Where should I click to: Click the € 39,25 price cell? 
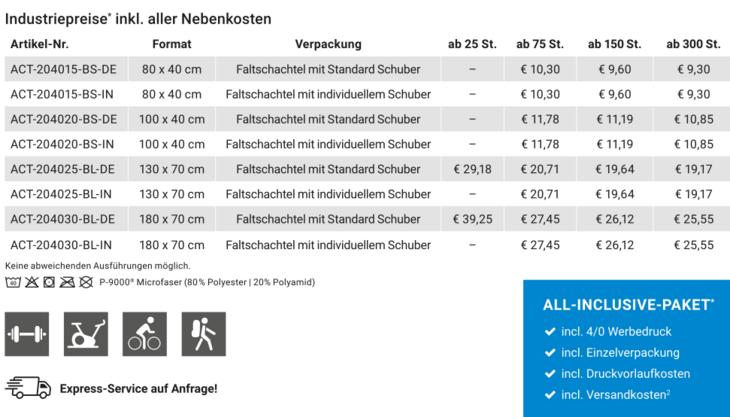coord(473,219)
